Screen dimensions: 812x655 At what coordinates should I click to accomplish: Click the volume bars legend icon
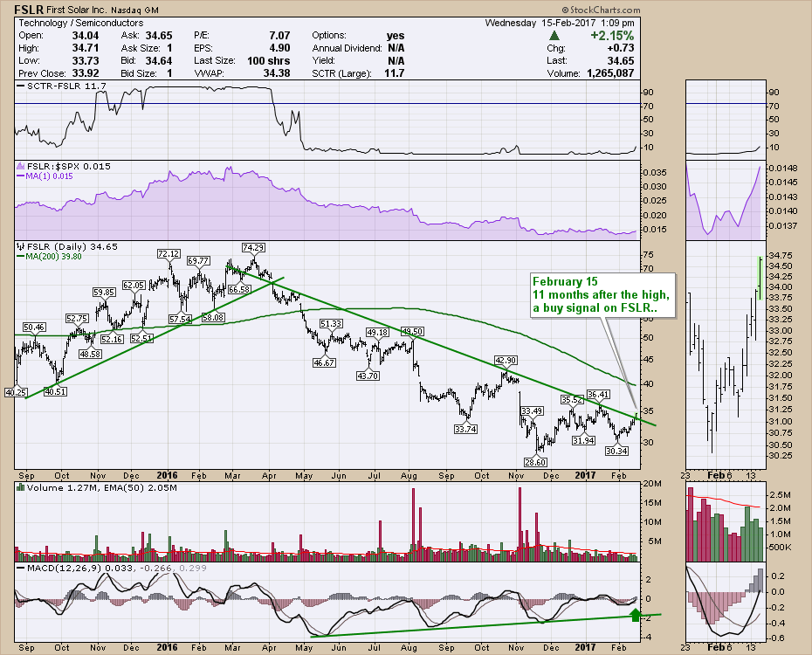point(21,487)
